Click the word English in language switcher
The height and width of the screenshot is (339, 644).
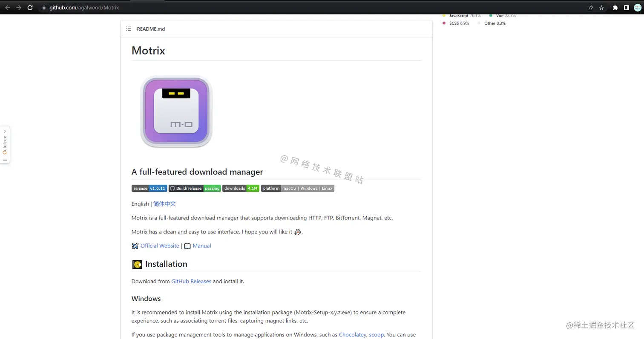(140, 204)
